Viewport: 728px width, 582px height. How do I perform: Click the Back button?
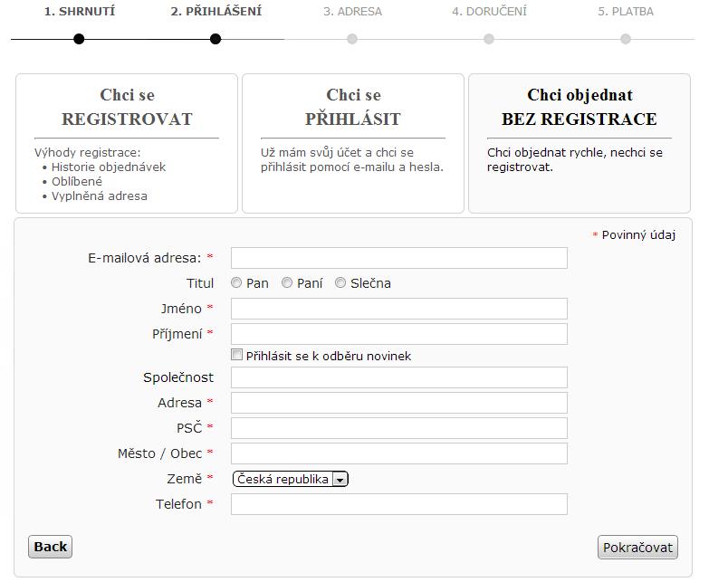tap(50, 547)
